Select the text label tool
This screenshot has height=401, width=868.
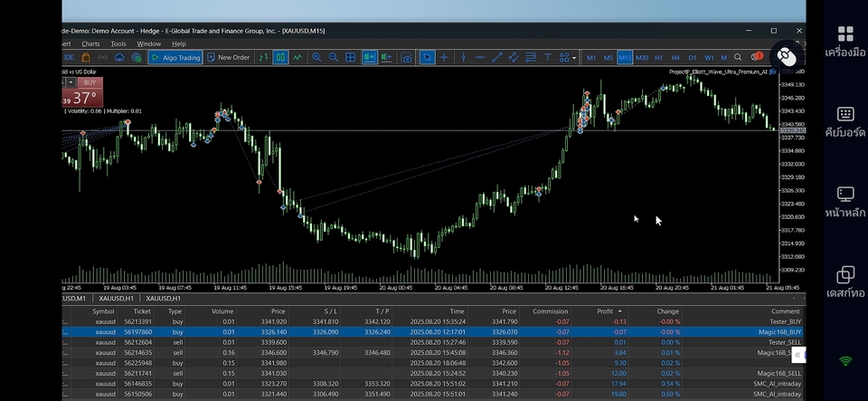[547, 57]
